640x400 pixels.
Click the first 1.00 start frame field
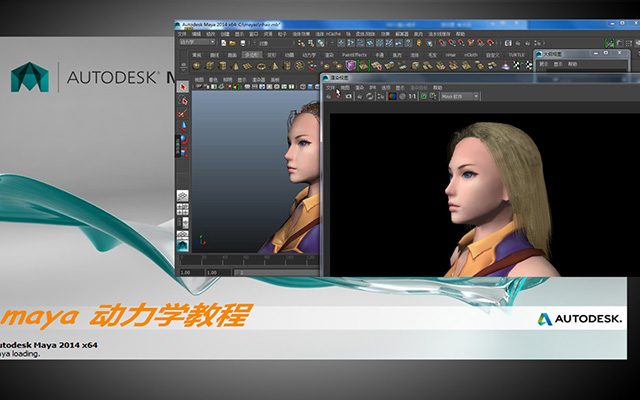(x=191, y=272)
